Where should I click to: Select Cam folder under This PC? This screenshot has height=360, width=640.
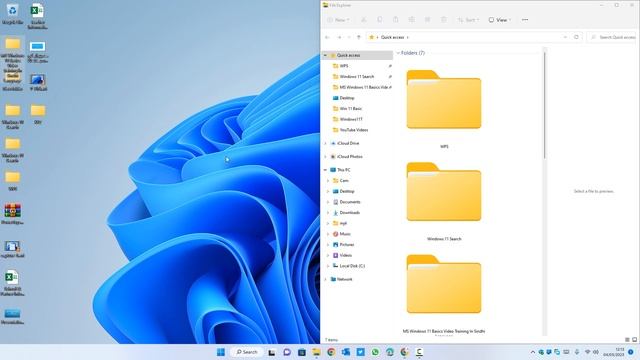tap(344, 180)
